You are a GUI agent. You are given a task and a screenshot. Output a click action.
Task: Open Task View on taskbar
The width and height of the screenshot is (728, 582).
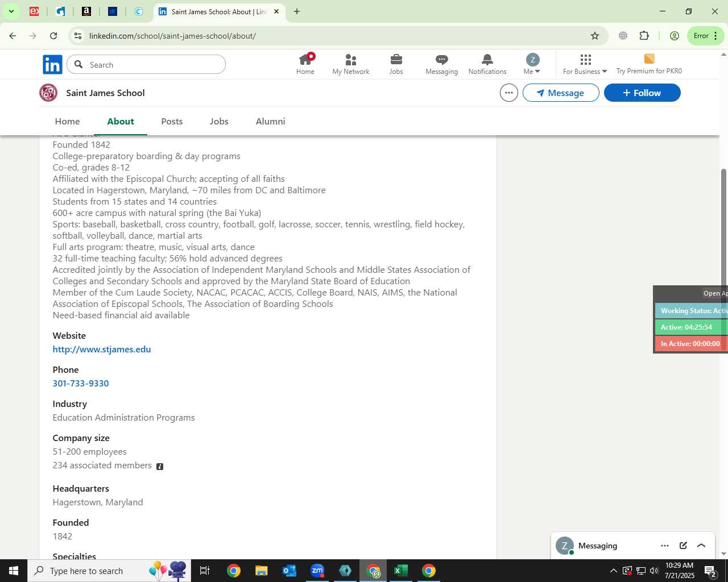(205, 571)
